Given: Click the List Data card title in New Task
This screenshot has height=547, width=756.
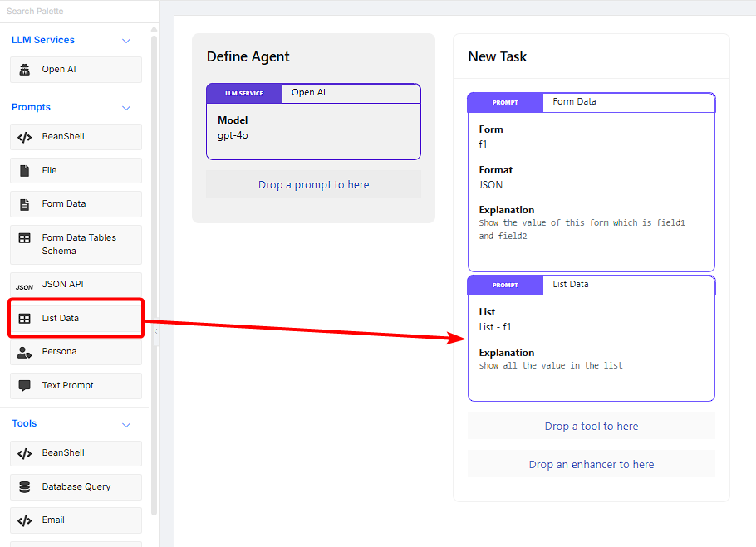Looking at the screenshot, I should [571, 284].
